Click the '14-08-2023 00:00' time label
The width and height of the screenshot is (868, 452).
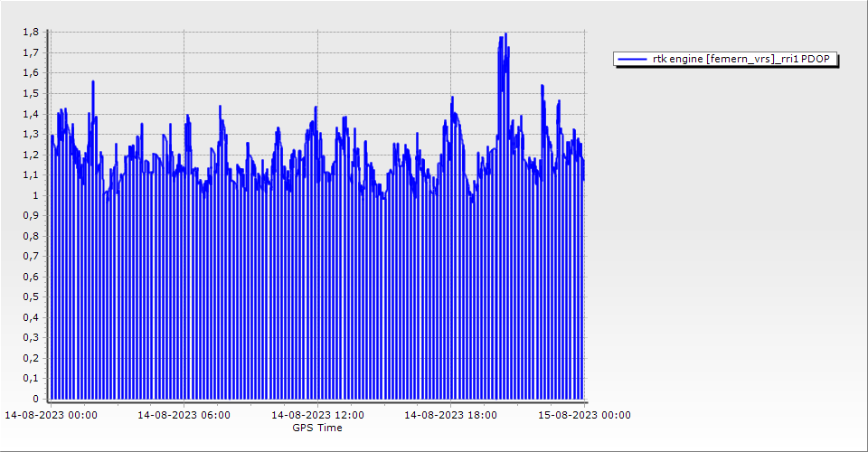[51, 416]
